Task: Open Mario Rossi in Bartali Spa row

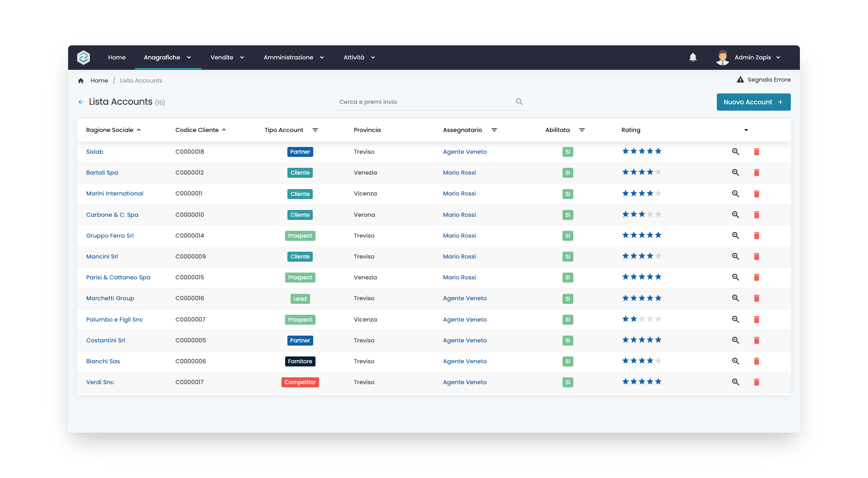Action: point(459,173)
